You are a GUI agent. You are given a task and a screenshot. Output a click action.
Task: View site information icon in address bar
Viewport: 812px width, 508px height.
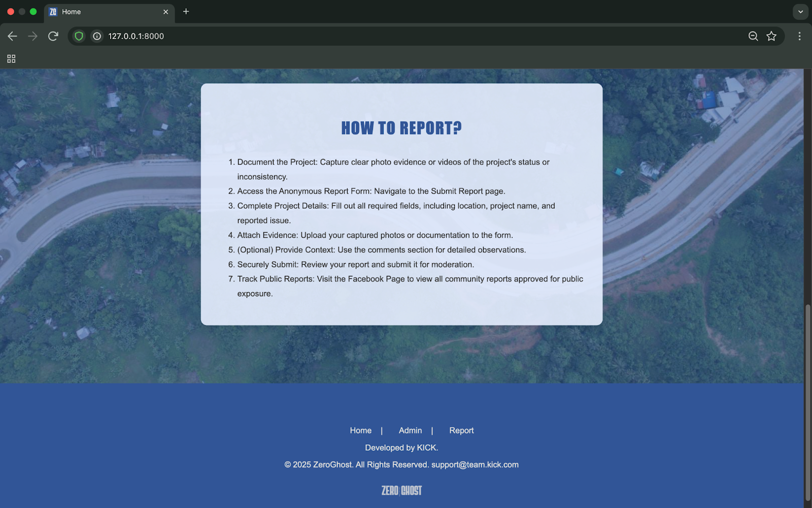tap(97, 36)
